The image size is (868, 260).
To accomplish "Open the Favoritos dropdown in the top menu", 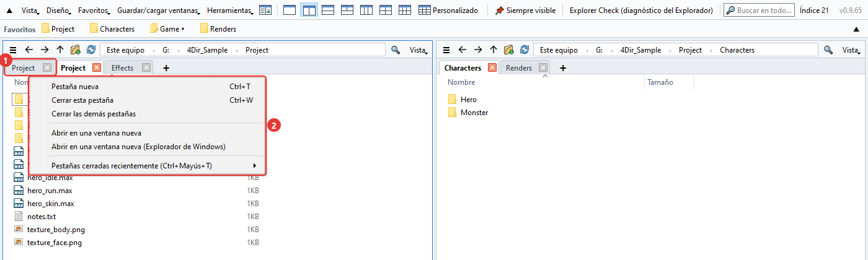I will [x=94, y=11].
